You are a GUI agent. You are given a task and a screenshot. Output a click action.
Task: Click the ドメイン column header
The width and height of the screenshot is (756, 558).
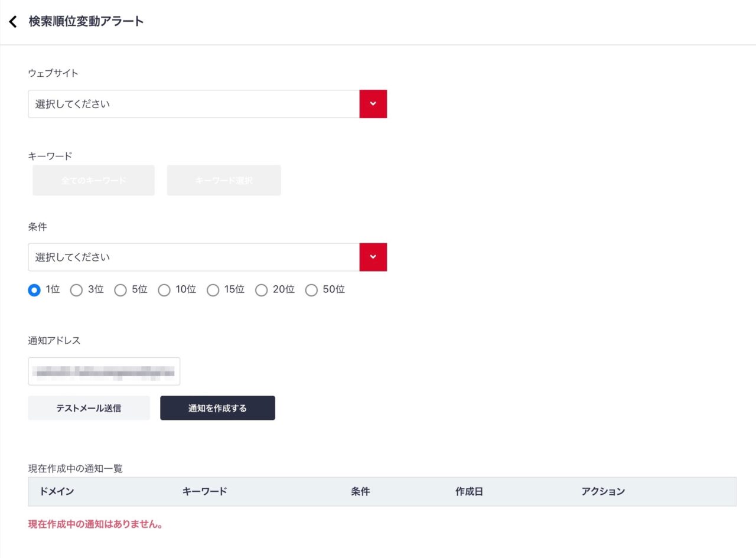tap(56, 491)
